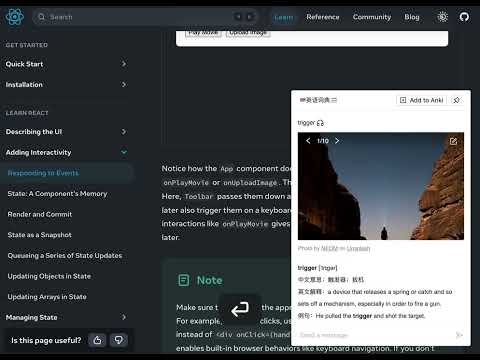Click the LEARN REACT section heading
The width and height of the screenshot is (480, 360).
27,113
